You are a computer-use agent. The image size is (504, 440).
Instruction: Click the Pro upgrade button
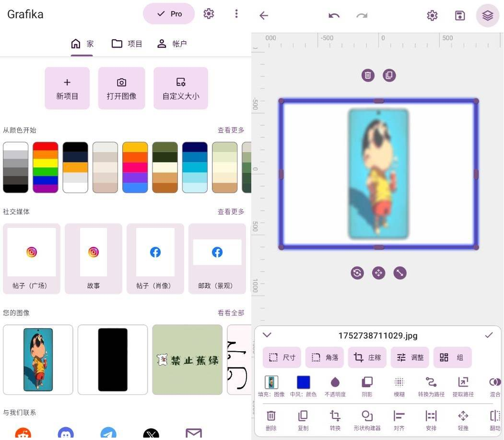(169, 14)
